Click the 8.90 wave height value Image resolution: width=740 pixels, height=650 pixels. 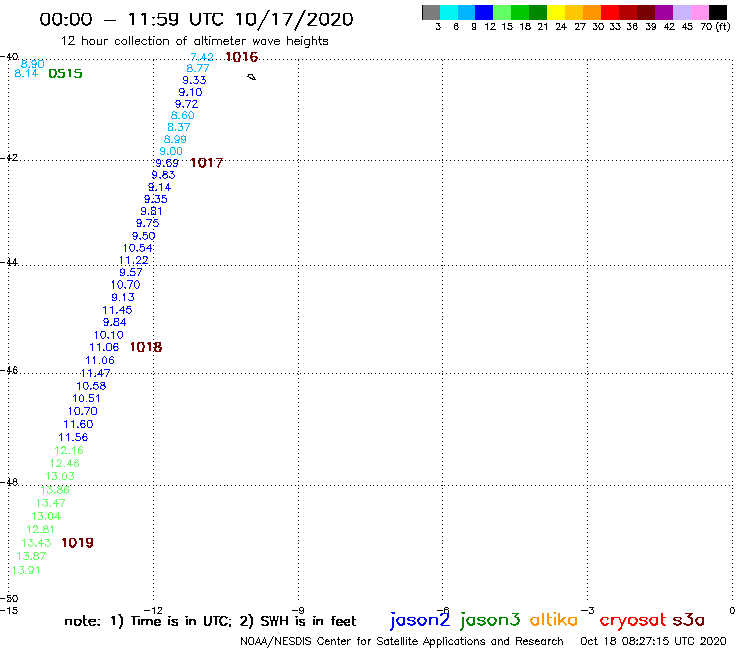click(x=33, y=64)
